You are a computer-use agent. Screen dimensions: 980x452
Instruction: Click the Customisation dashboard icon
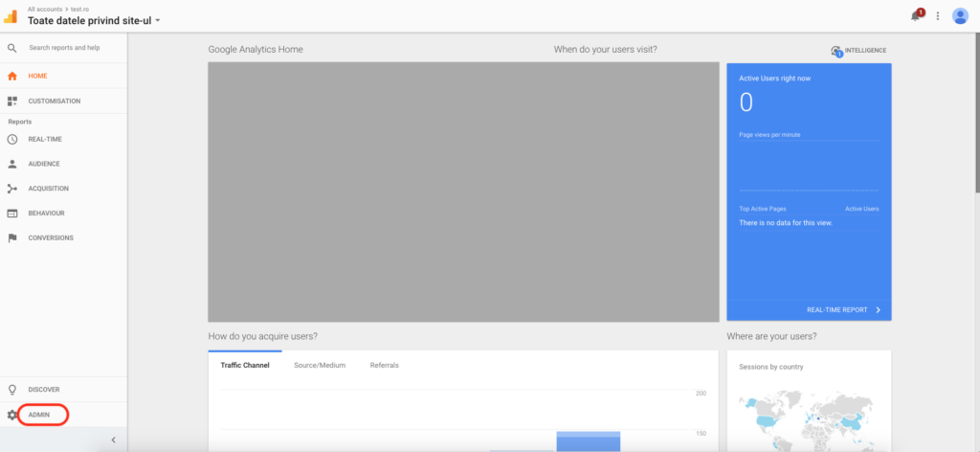pyautogui.click(x=12, y=101)
